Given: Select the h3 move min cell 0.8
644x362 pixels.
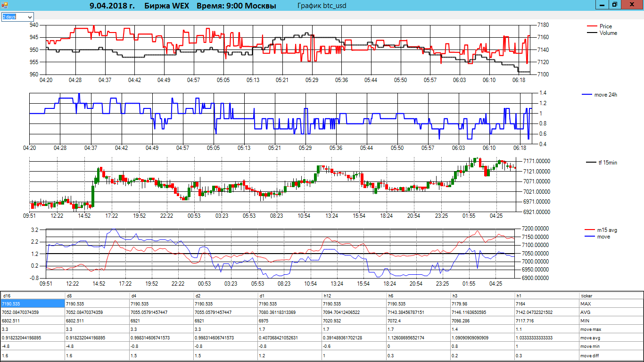Looking at the screenshot, I should pos(482,346).
